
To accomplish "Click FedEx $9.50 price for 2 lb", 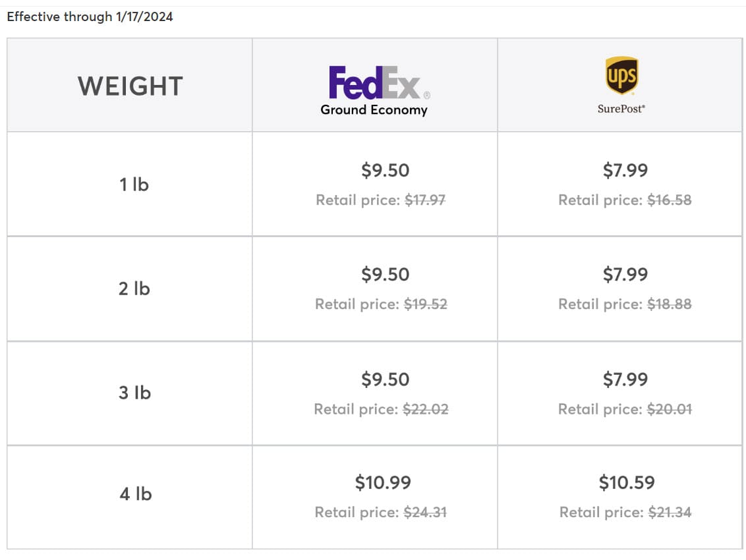I will (385, 275).
